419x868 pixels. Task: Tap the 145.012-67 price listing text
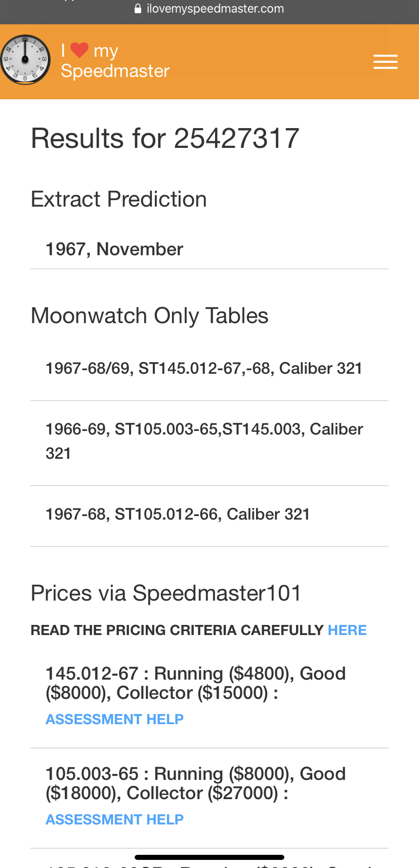point(195,683)
